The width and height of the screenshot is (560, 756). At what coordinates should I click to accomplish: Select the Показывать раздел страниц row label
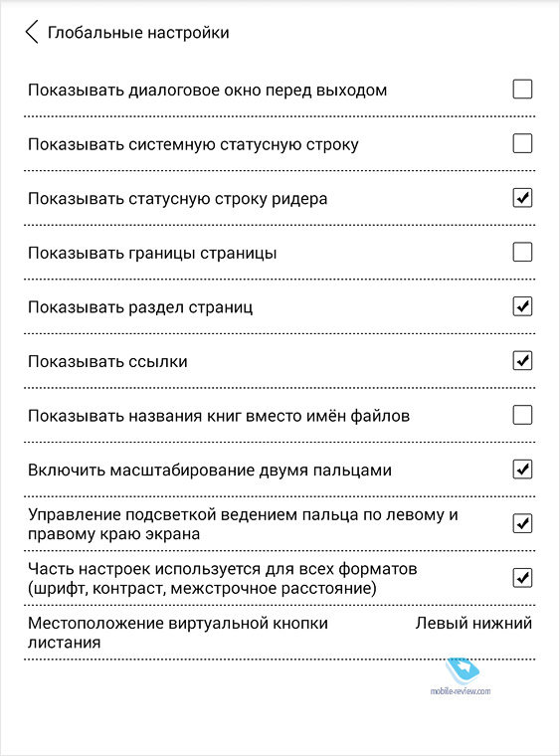coord(140,307)
